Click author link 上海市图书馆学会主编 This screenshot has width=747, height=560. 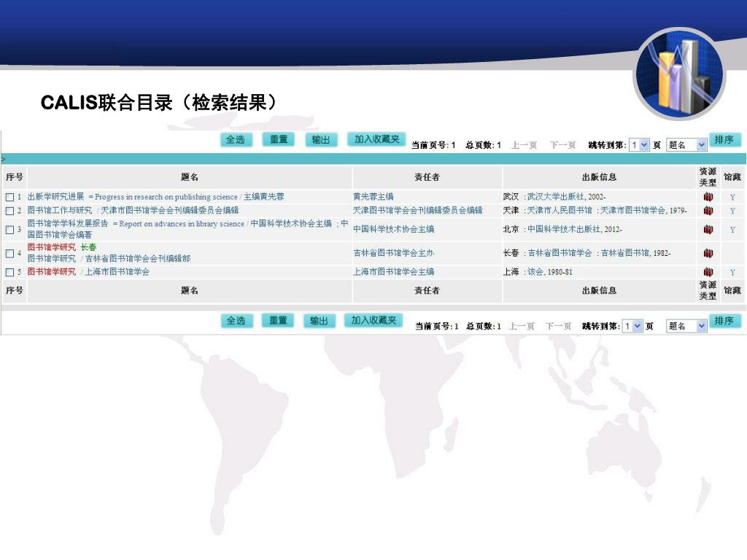393,272
